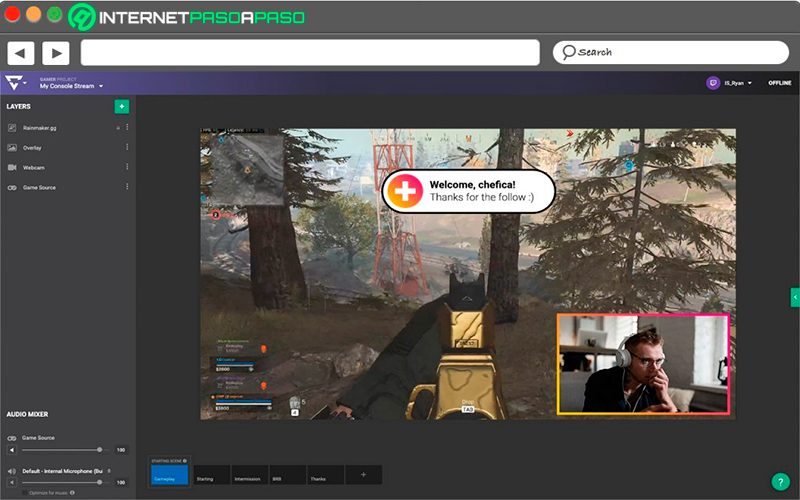Add a new layer with green plus button
Image resolution: width=800 pixels, height=500 pixels.
pyautogui.click(x=121, y=107)
